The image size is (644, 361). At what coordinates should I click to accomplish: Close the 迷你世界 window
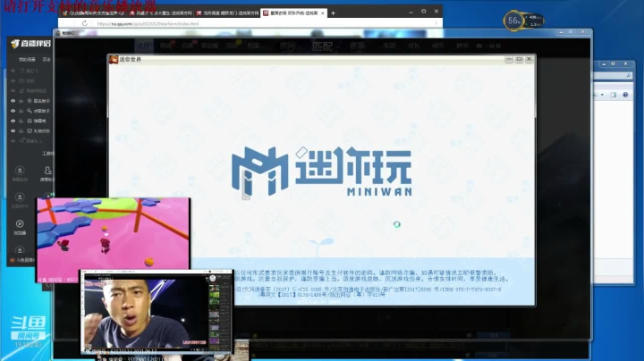pos(530,60)
